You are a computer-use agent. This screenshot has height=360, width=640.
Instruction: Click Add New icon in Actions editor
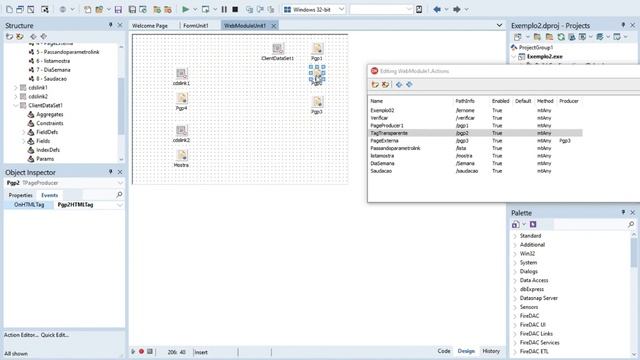coord(375,84)
